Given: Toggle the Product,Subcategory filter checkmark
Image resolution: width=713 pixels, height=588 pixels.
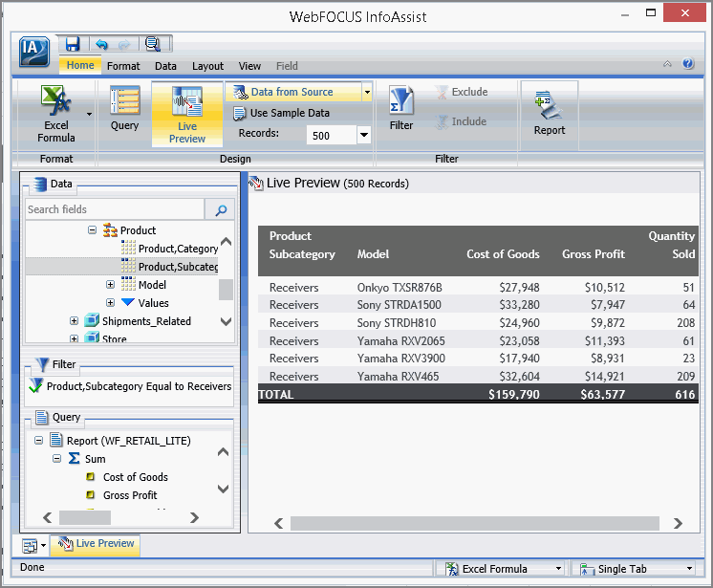Looking at the screenshot, I should pyautogui.click(x=35, y=385).
